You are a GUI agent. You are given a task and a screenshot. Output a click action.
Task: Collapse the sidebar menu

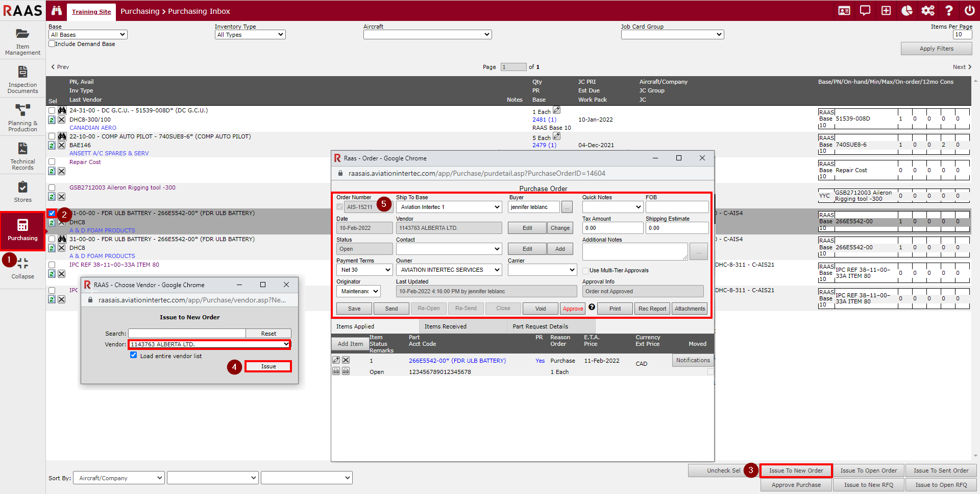(22, 268)
